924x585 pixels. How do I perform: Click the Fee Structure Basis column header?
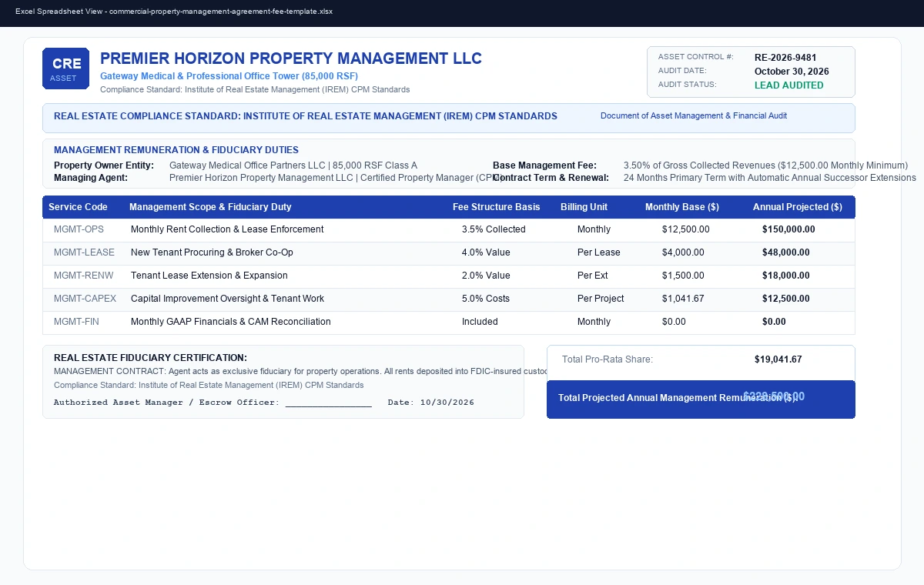tap(497, 207)
